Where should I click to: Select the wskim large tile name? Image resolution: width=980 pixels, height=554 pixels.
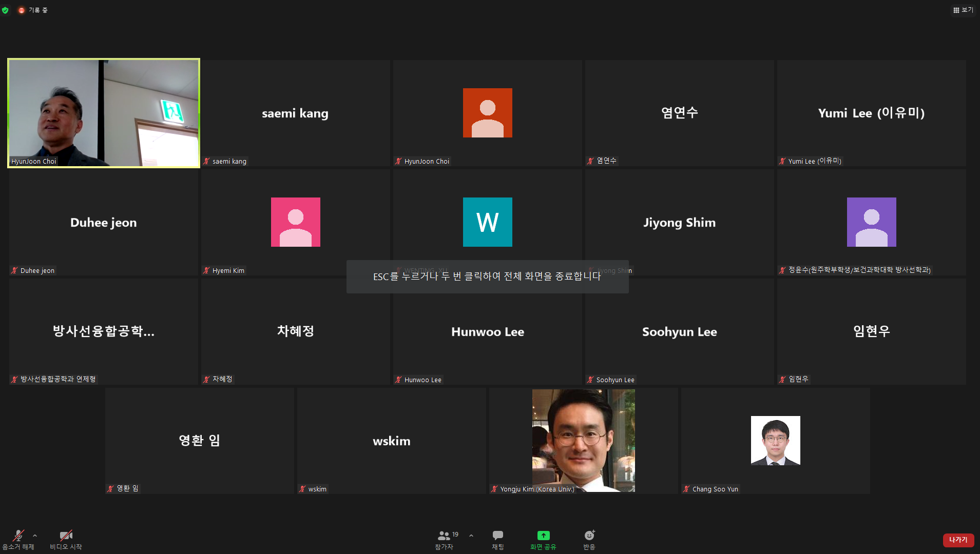(391, 441)
